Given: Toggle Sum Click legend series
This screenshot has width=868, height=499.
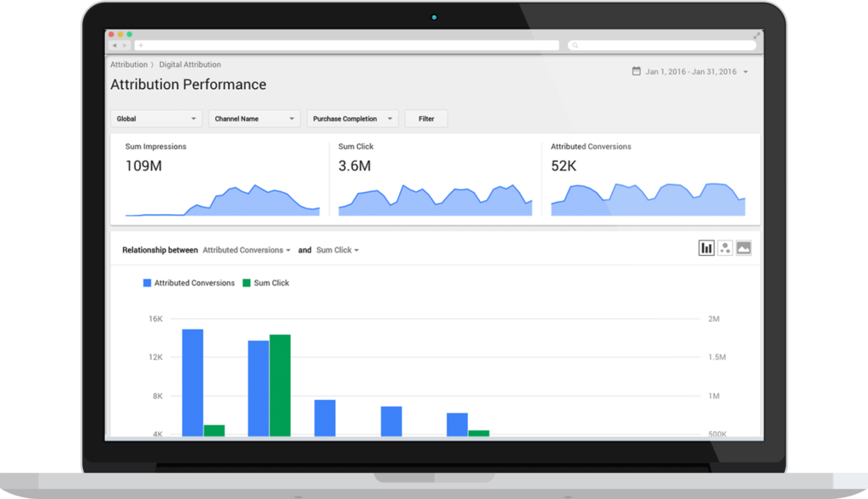Looking at the screenshot, I should pyautogui.click(x=265, y=283).
